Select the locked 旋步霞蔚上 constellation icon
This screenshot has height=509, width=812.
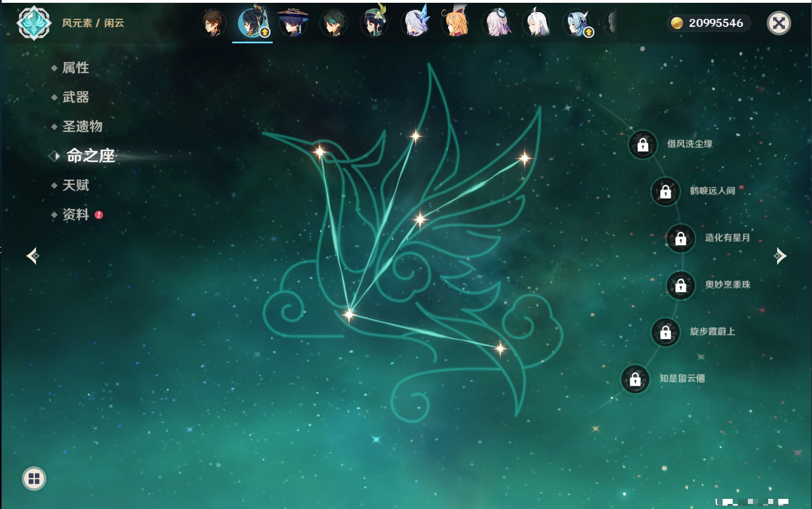665,332
